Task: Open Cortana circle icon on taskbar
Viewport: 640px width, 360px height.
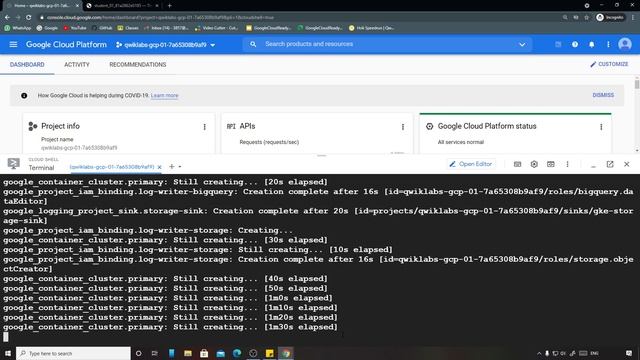Action: tap(138, 353)
